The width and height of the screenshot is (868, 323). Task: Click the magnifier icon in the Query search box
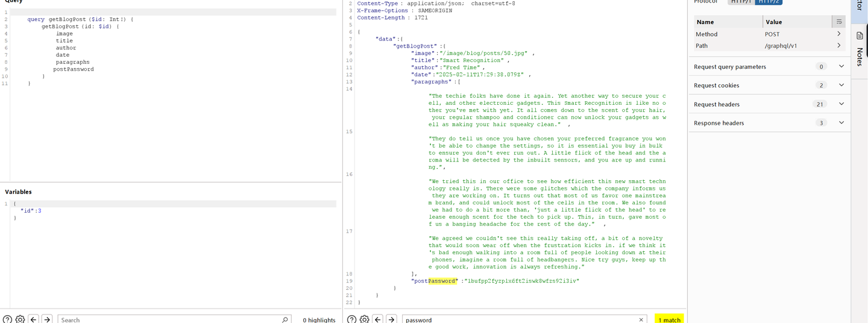pos(285,319)
